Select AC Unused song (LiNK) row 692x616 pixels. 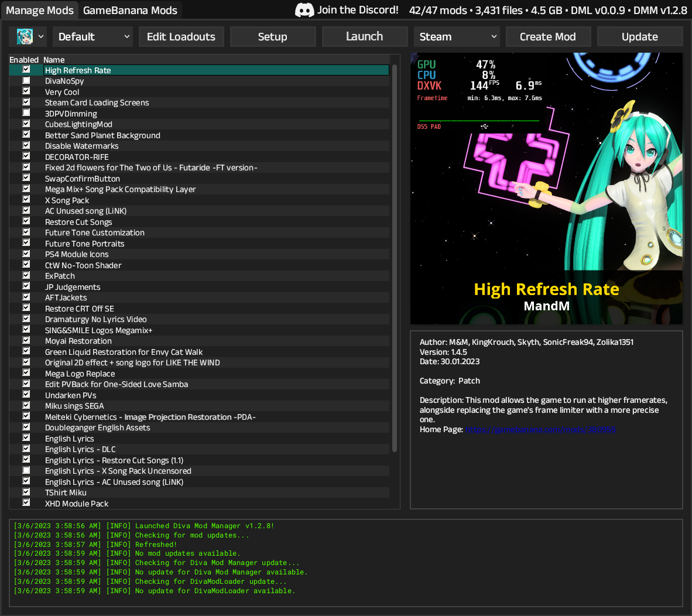click(x=199, y=211)
